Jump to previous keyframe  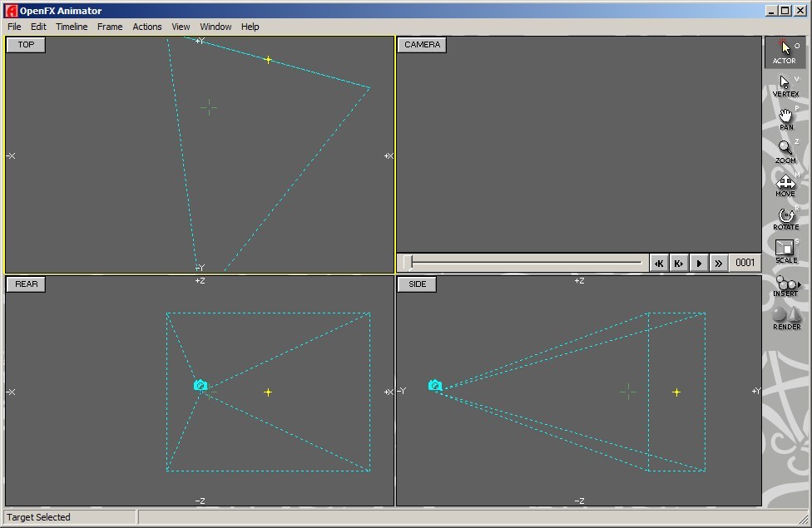click(659, 263)
